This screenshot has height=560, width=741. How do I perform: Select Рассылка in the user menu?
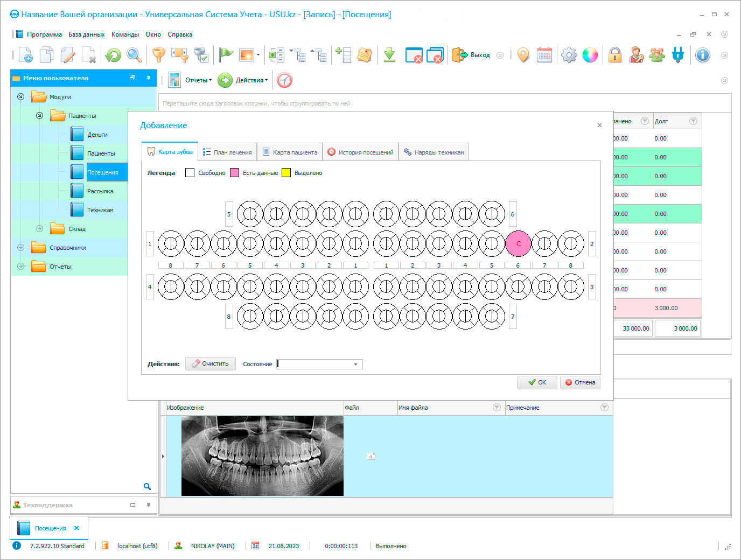click(100, 191)
